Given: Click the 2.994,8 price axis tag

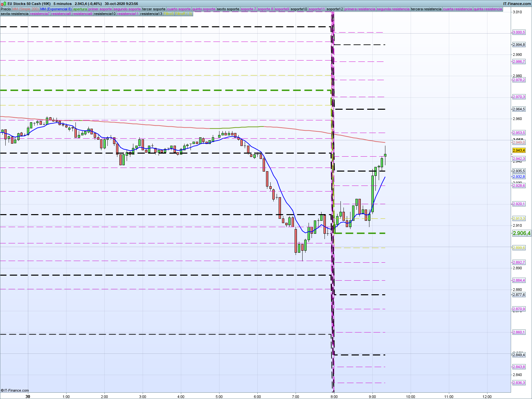Looking at the screenshot, I should click(519, 45).
